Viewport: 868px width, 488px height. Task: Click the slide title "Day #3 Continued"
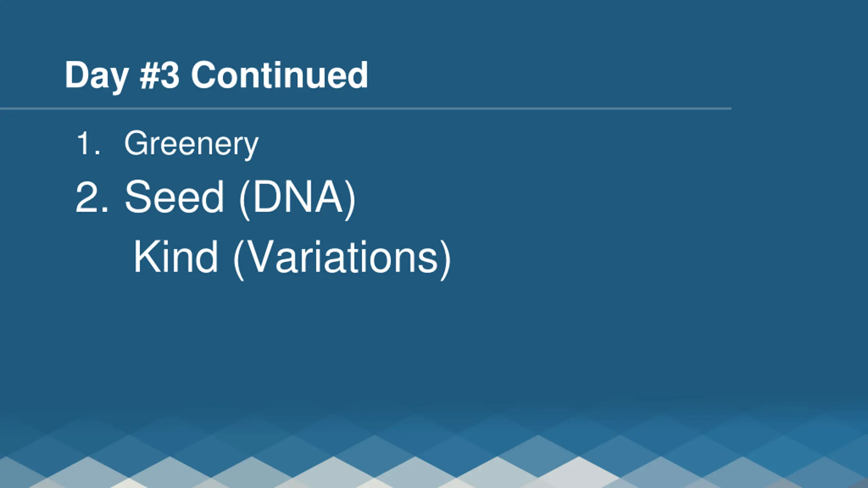point(216,75)
